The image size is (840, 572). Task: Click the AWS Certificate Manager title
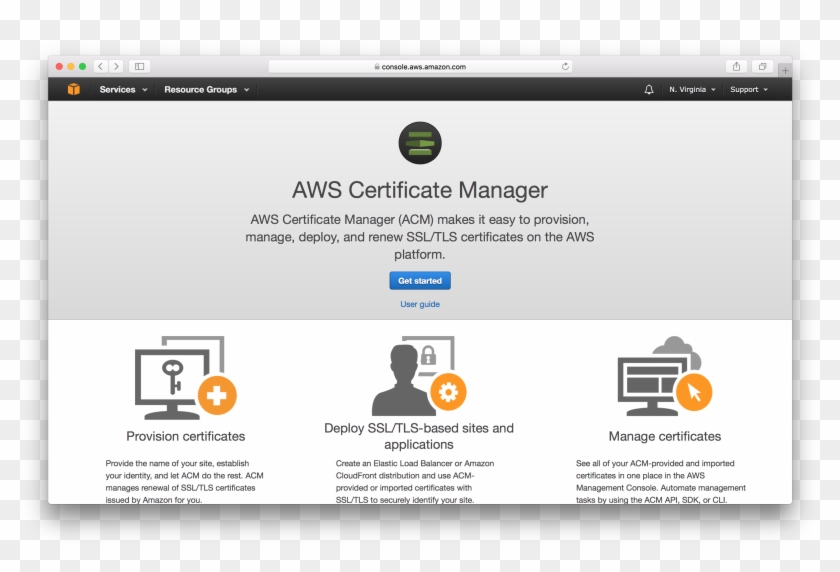pos(420,190)
